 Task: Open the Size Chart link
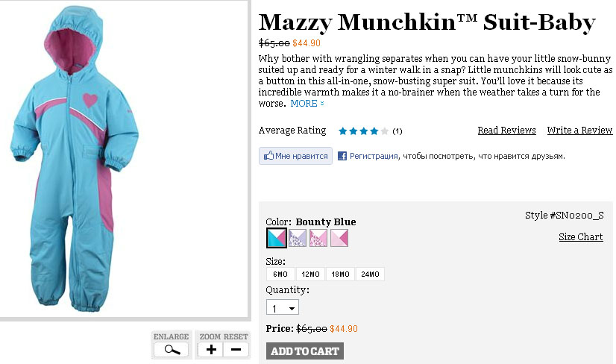pos(581,237)
